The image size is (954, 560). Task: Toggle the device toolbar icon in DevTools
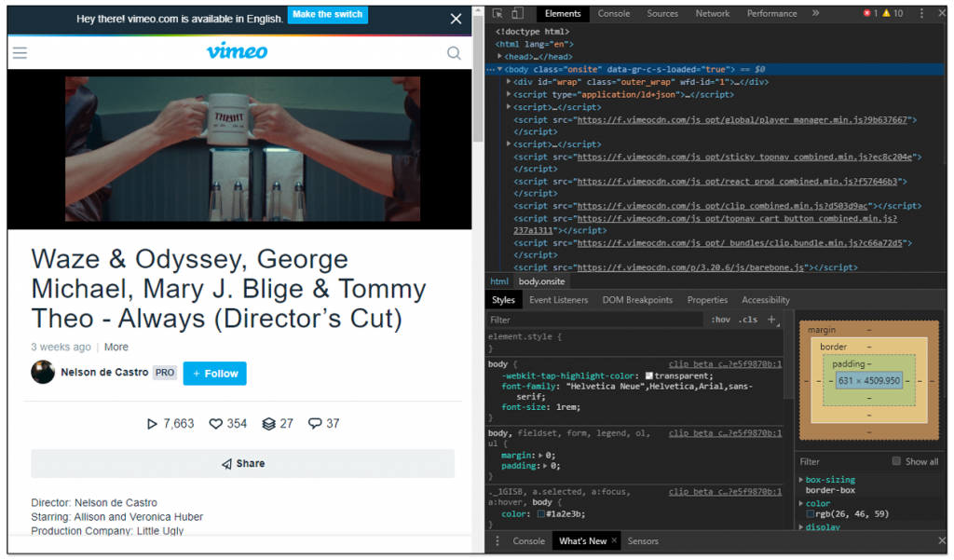click(x=517, y=13)
